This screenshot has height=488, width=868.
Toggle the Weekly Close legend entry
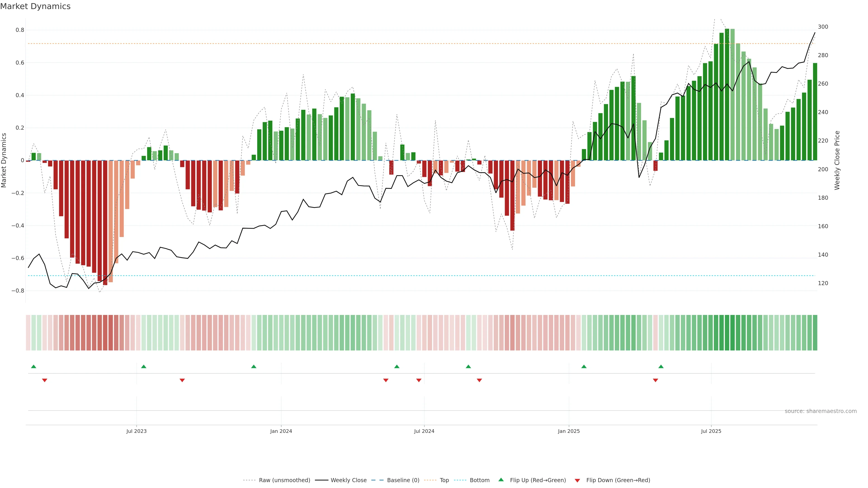point(348,480)
